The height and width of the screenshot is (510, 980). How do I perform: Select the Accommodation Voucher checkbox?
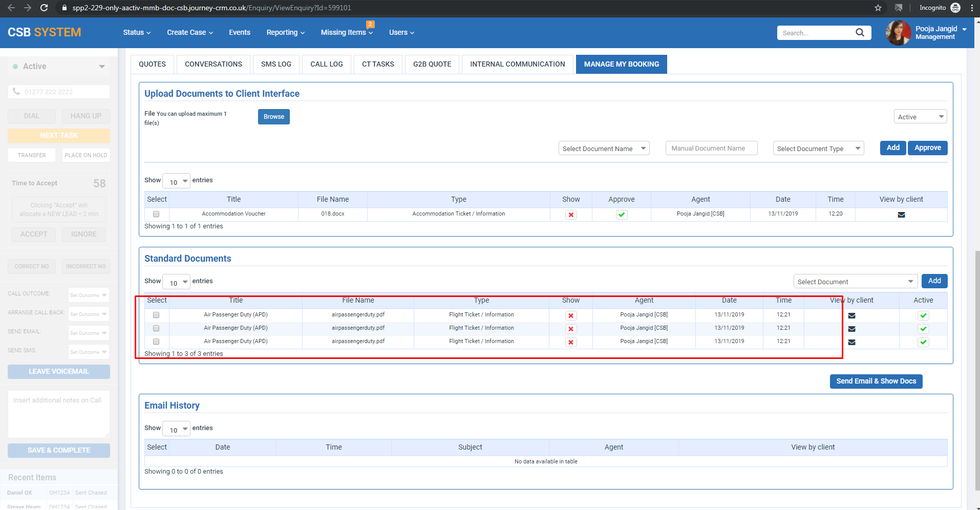(x=156, y=214)
